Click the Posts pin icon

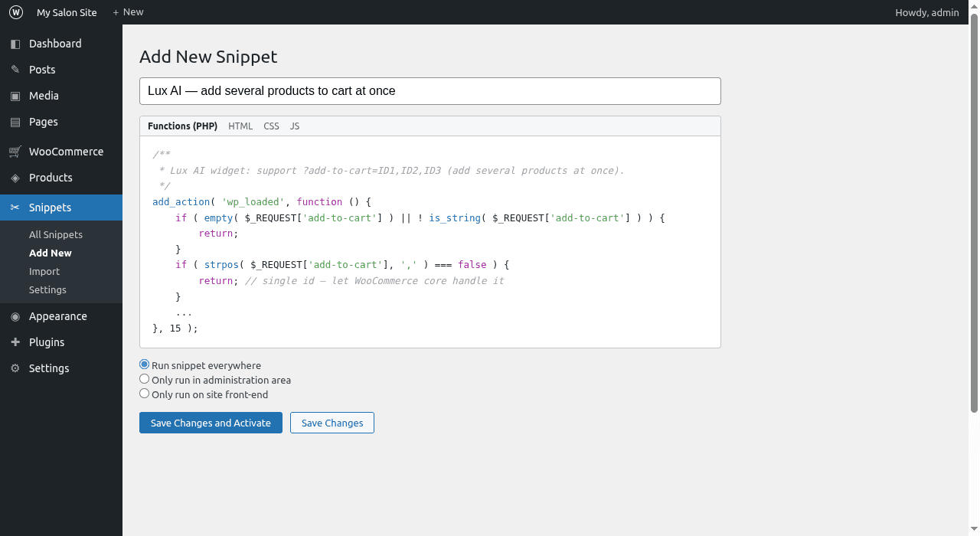click(15, 70)
